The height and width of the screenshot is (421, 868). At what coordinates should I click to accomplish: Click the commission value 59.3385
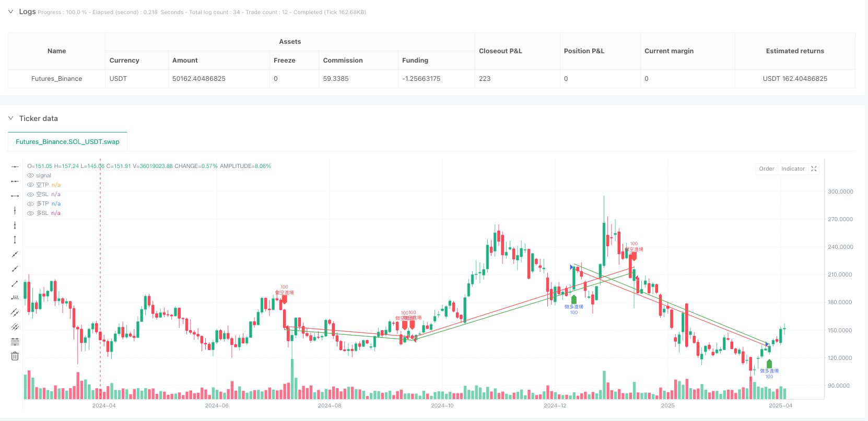pos(336,79)
